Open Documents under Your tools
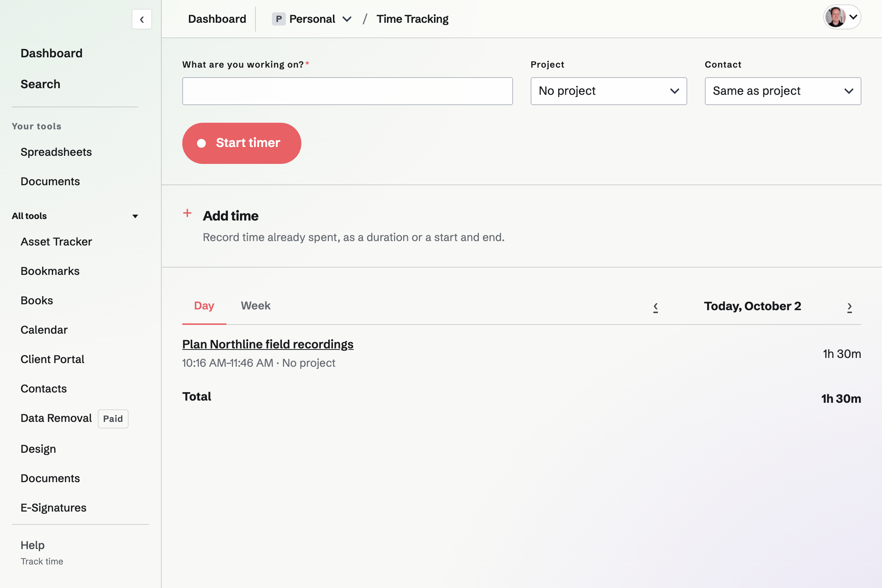This screenshot has height=588, width=882. [x=50, y=181]
